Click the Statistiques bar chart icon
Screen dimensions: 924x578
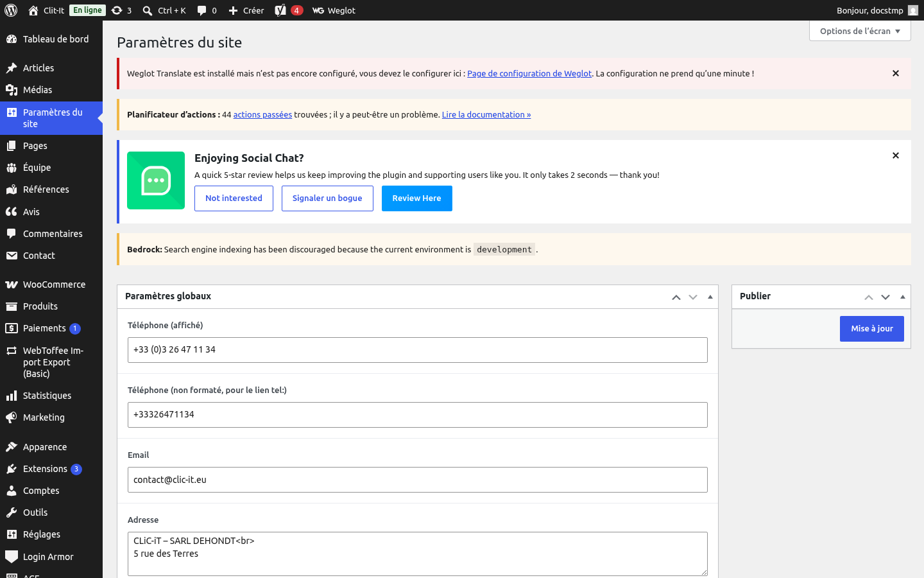[12, 396]
